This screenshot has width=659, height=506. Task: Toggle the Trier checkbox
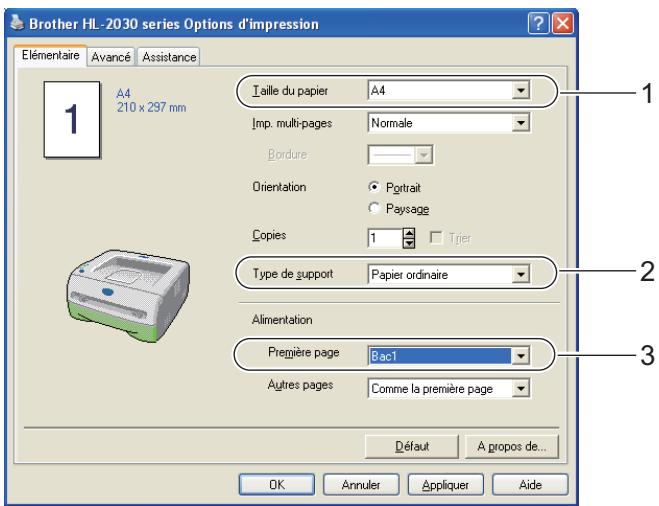(x=436, y=238)
